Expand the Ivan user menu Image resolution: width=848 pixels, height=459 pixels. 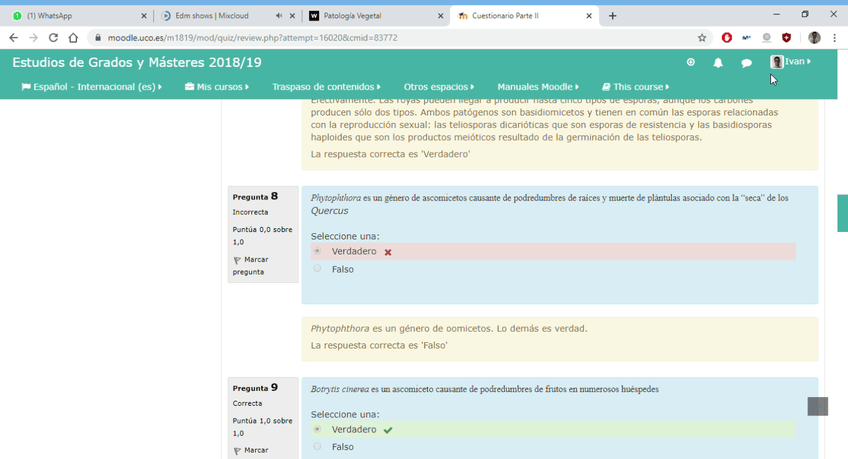(791, 62)
